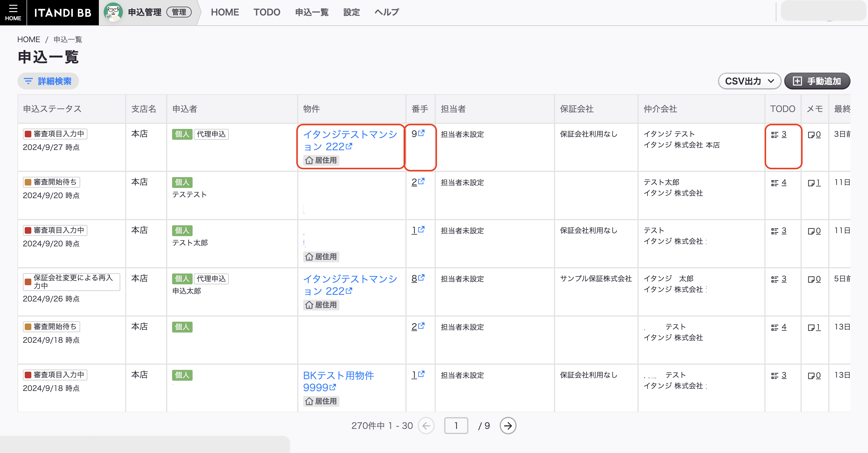Click the 手動追加 button

pyautogui.click(x=817, y=81)
